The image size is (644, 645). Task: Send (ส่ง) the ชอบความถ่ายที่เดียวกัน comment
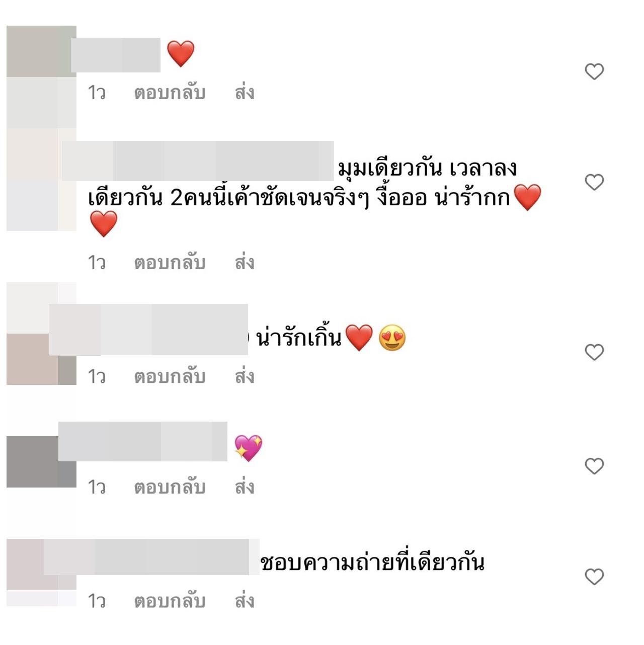click(245, 601)
